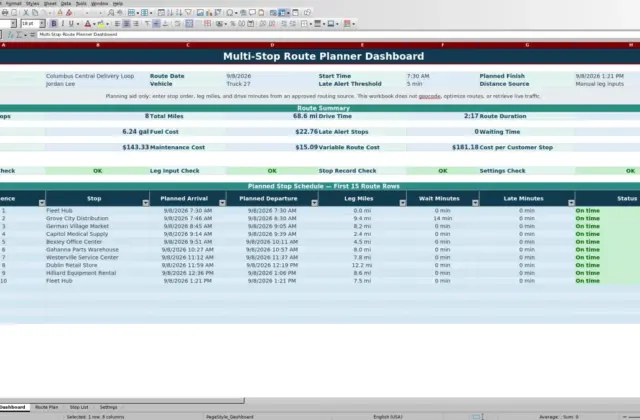The height and width of the screenshot is (420, 640).
Task: Click the Insert Comment icon
Action: point(252,13)
